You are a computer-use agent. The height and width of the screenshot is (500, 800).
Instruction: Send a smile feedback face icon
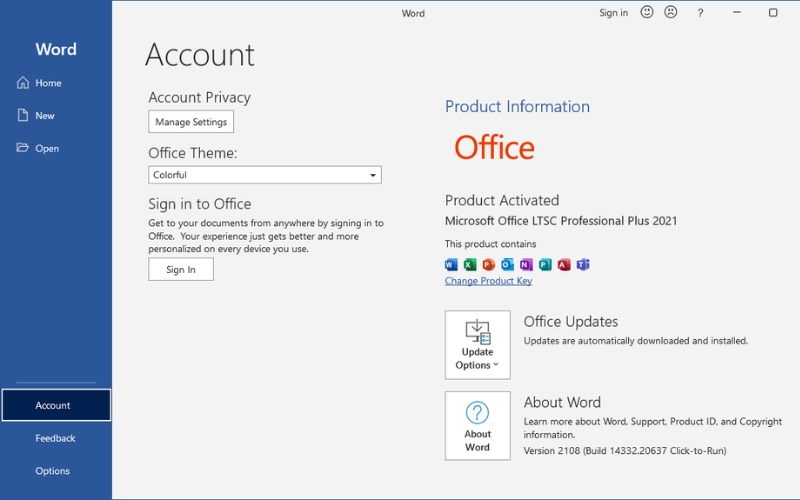pyautogui.click(x=647, y=12)
